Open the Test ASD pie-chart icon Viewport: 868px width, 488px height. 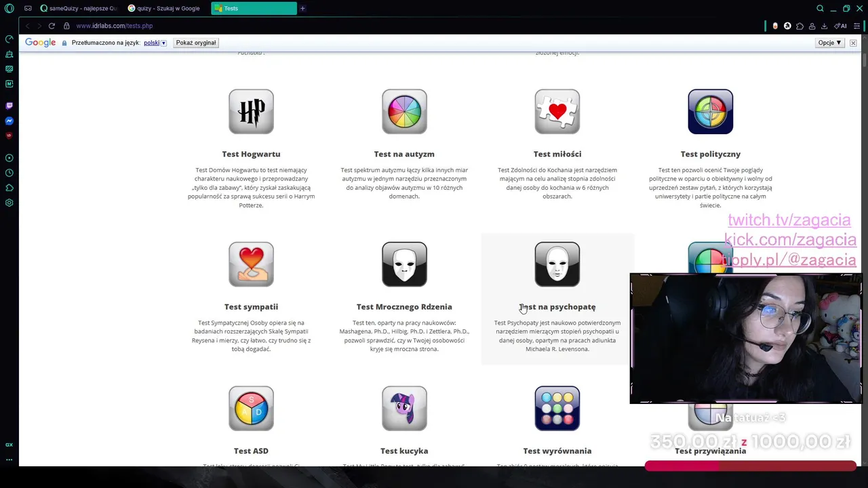click(251, 408)
